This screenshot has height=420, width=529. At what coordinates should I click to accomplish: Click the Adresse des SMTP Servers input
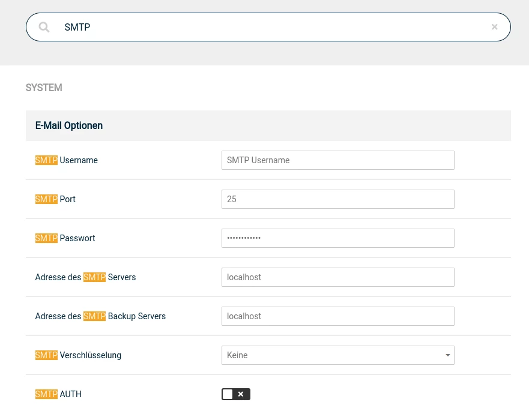pos(337,277)
